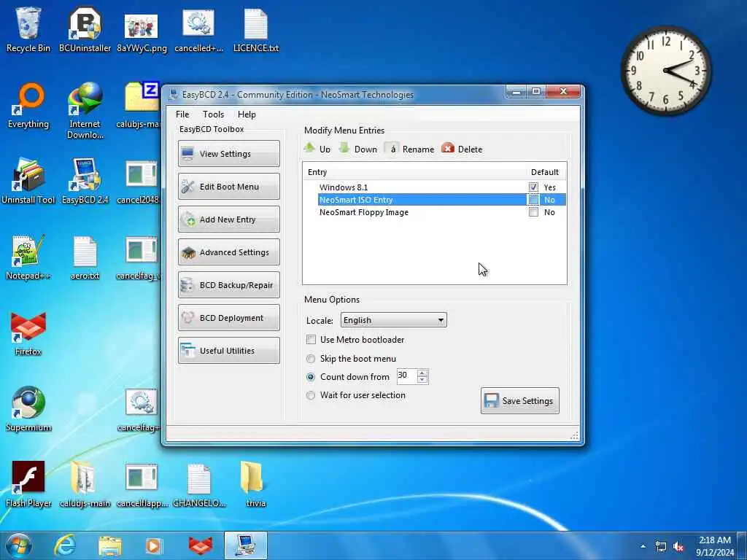Image resolution: width=747 pixels, height=560 pixels.
Task: Click the taskbar clock showing 2:18 AM
Action: [x=715, y=545]
